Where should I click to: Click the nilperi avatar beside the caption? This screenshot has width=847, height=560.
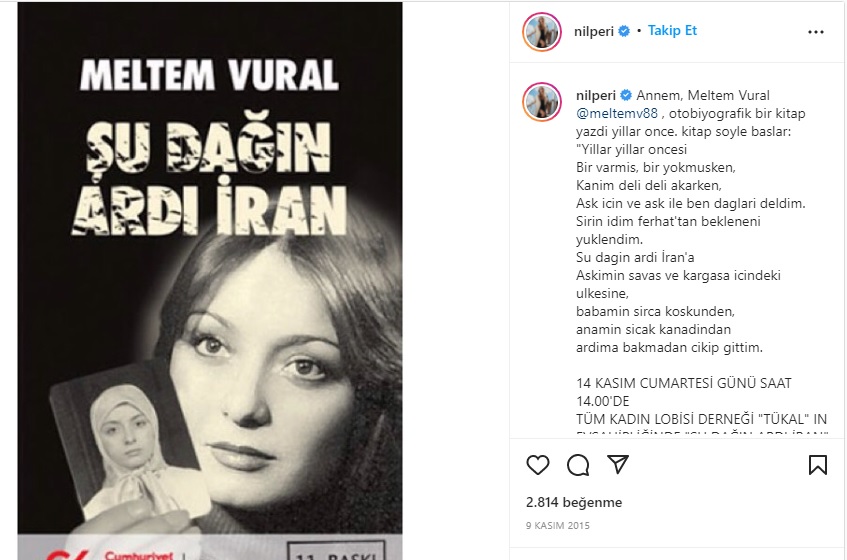pyautogui.click(x=542, y=102)
